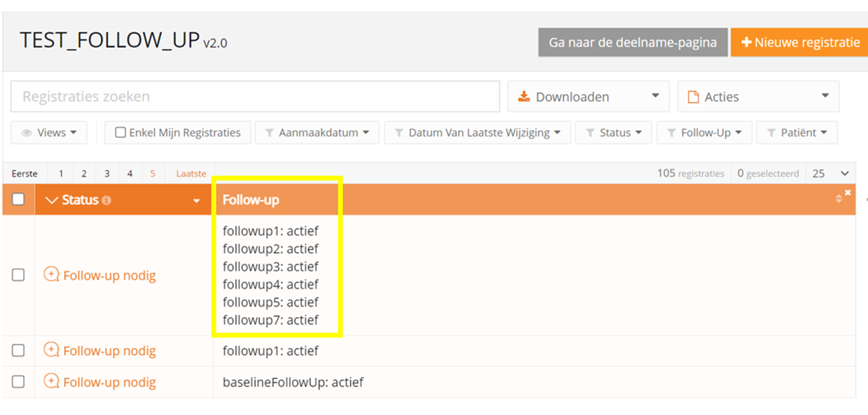Click the sort arrows in Follow-up header
868x415 pixels.
[838, 199]
